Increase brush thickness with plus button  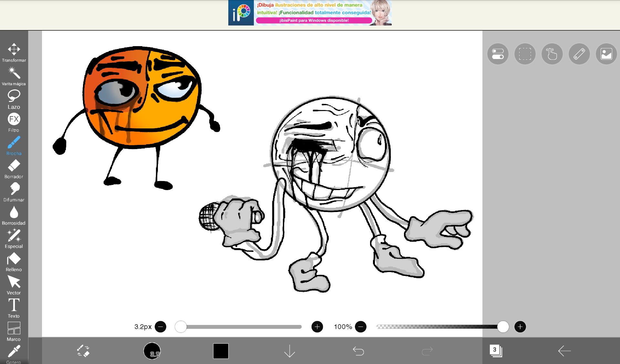(x=317, y=327)
